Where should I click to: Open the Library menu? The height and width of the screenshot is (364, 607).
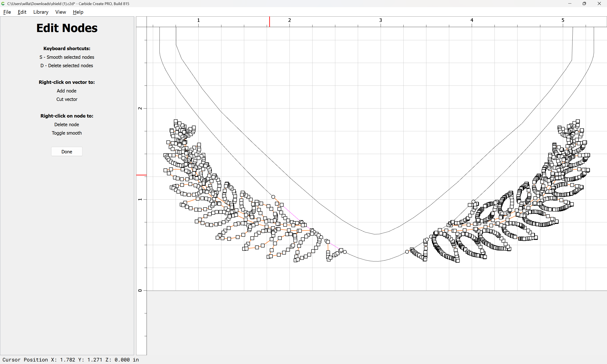[41, 12]
